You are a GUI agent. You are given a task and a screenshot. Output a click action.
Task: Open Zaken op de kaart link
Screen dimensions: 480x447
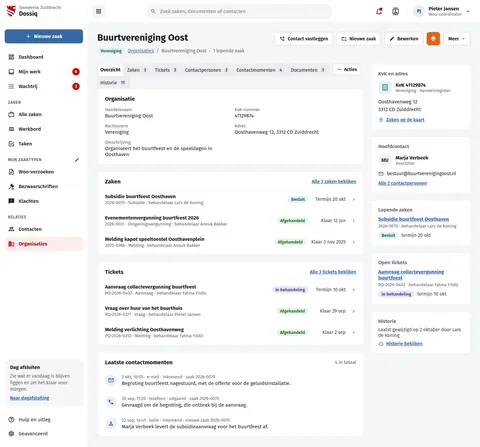point(405,120)
